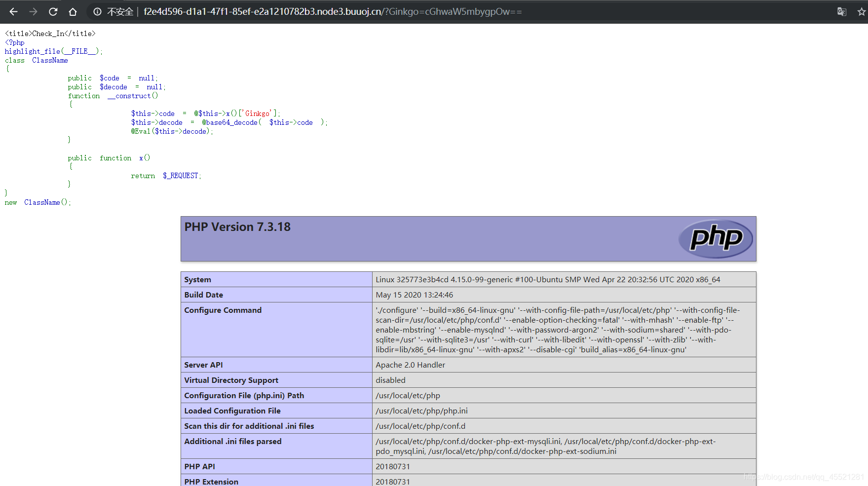This screenshot has height=486, width=868.
Task: Select the 'Server API' label
Action: (x=203, y=365)
